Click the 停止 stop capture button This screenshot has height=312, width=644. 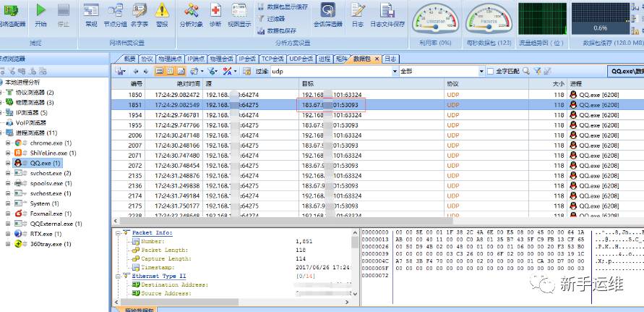click(x=64, y=15)
